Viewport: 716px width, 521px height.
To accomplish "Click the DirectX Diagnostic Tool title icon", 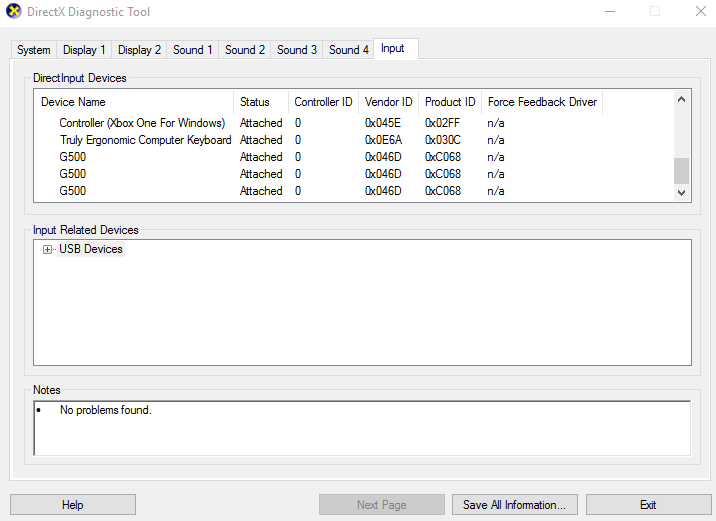I will coord(14,11).
